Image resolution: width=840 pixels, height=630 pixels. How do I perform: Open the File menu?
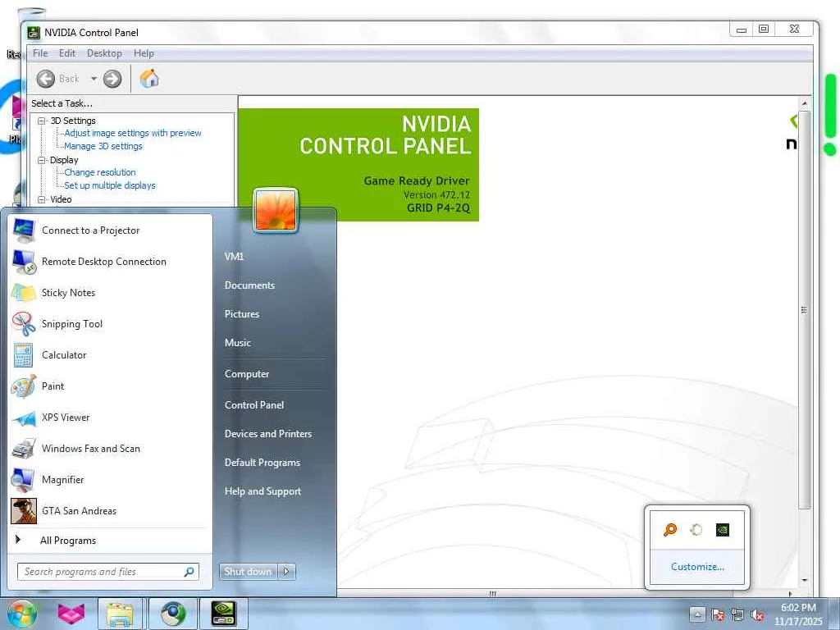coord(40,53)
